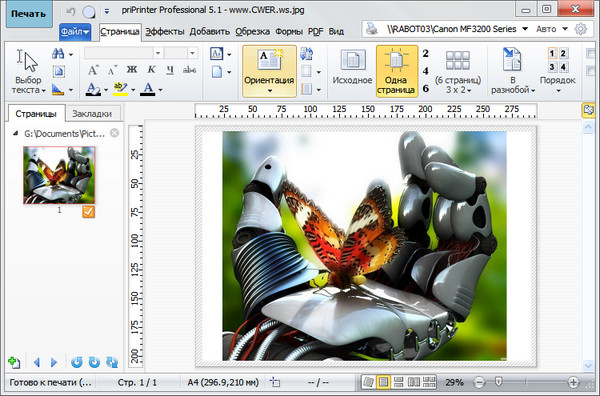Select the Страница ribbon tab

[120, 32]
